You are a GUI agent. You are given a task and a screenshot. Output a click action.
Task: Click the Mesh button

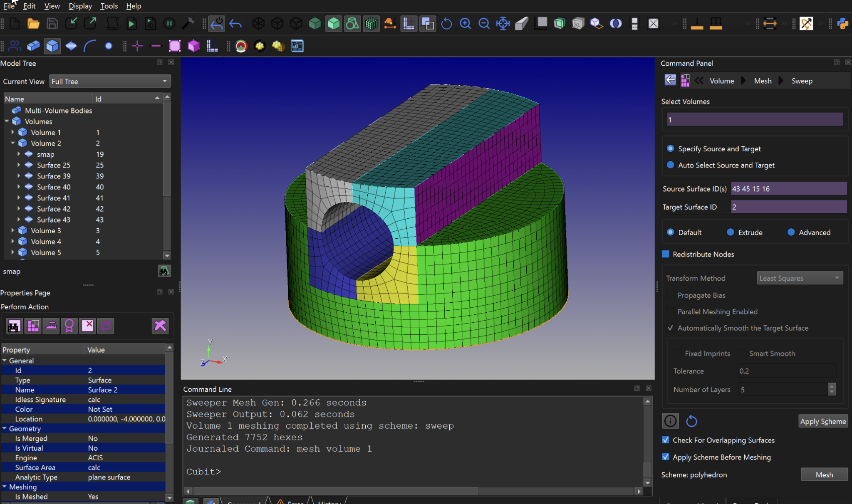pyautogui.click(x=824, y=474)
